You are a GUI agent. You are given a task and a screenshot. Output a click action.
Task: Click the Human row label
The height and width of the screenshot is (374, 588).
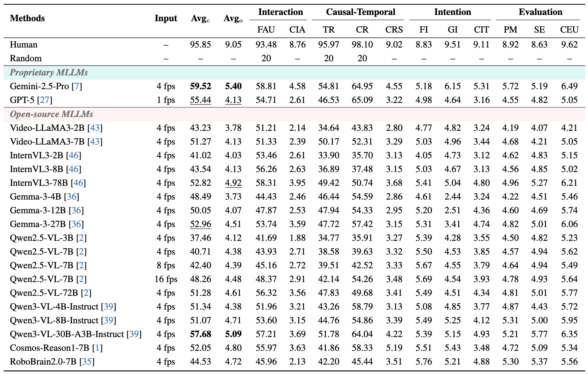(x=24, y=45)
